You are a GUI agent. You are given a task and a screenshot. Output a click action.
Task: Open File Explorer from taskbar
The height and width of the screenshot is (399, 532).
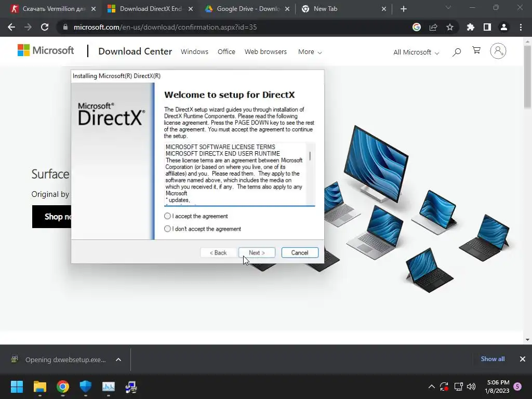click(39, 387)
